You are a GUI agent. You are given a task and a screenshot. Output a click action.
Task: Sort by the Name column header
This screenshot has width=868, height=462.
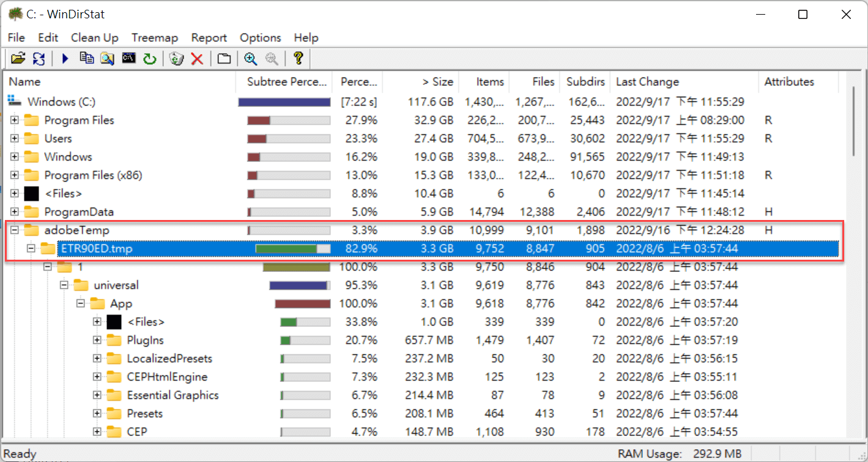(x=120, y=82)
